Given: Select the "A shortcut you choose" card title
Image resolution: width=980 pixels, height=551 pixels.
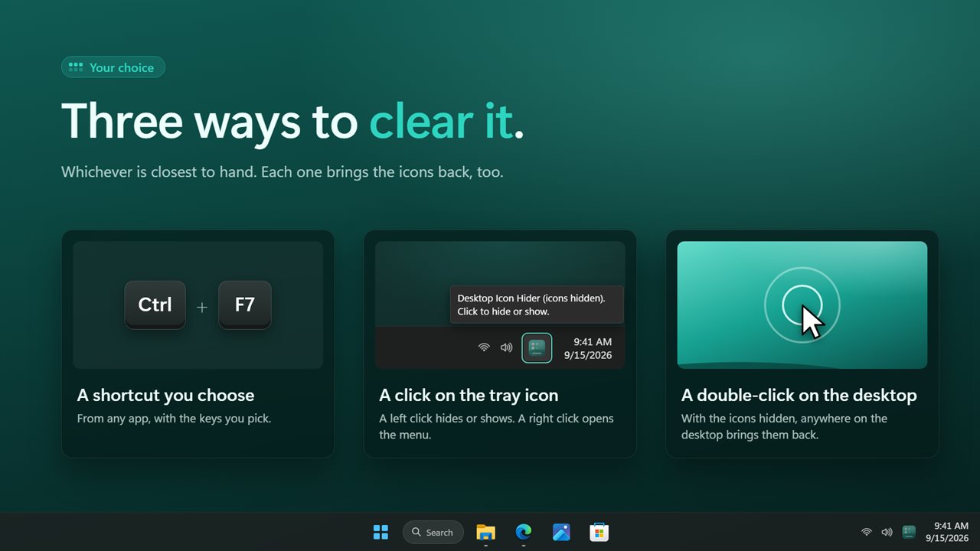Looking at the screenshot, I should (x=165, y=396).
